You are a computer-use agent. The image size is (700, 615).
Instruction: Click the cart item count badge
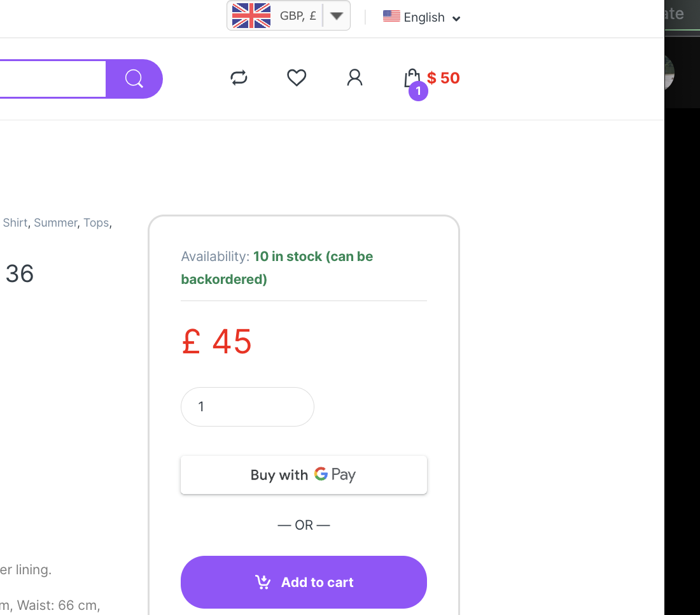[418, 92]
